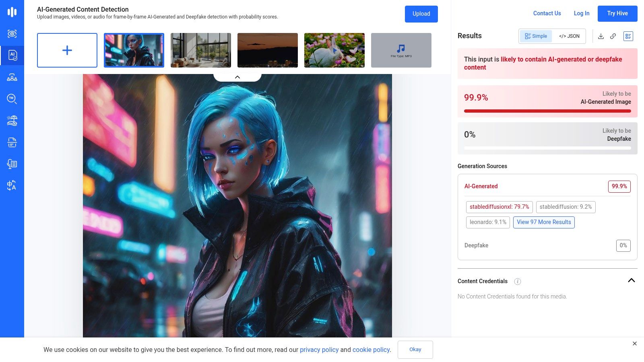Open the Log In link

(x=582, y=13)
